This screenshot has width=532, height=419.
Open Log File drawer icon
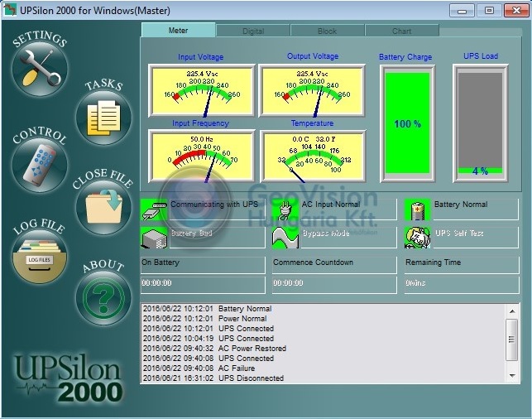coord(40,257)
